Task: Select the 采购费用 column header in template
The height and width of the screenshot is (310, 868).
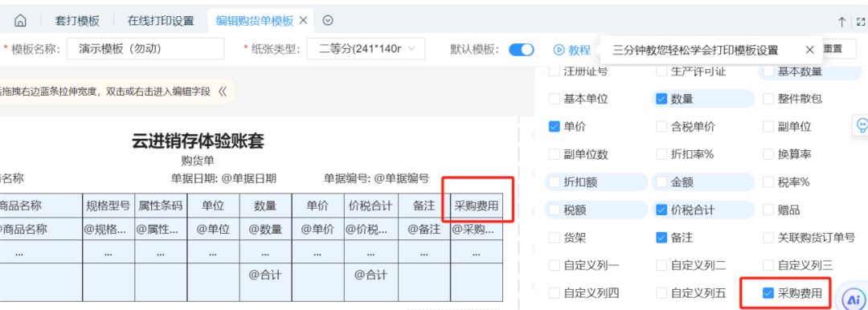Action: [476, 206]
